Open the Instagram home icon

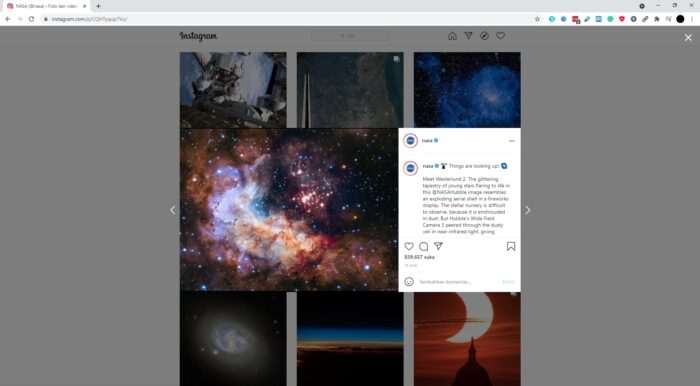(x=452, y=36)
